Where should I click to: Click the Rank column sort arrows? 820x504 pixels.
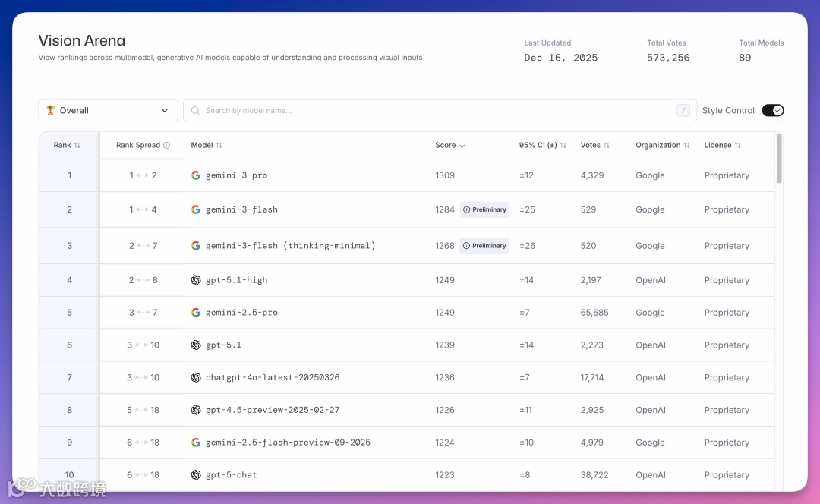77,145
